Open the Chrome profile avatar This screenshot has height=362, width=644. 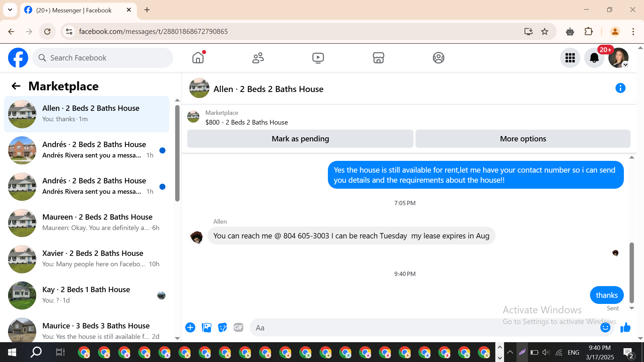click(x=615, y=32)
